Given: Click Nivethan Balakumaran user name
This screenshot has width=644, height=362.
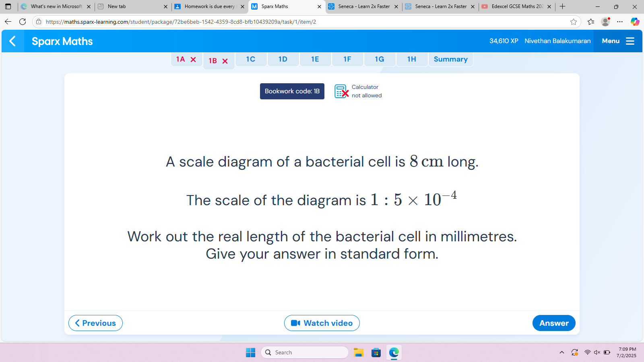Looking at the screenshot, I should point(557,41).
